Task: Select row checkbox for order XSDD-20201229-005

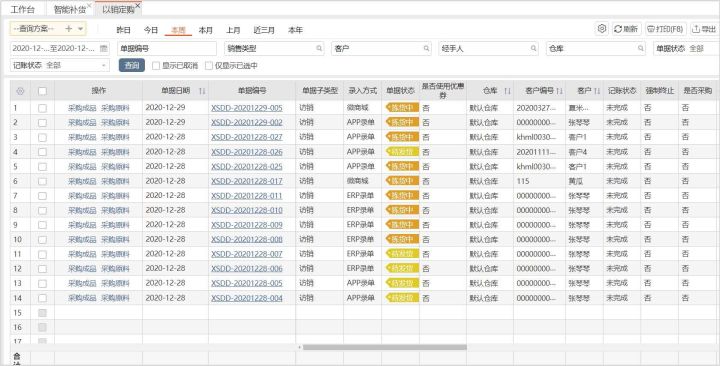Action: [x=42, y=108]
